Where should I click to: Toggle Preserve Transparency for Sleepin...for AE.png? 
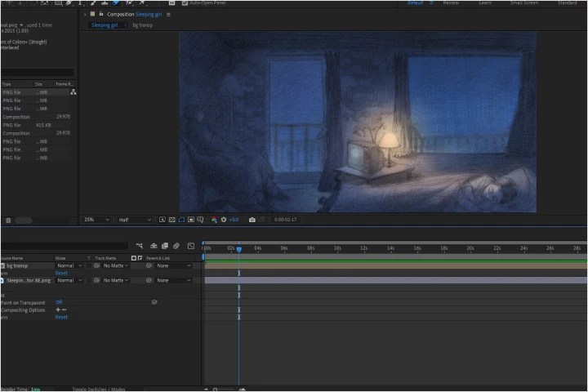coord(89,280)
